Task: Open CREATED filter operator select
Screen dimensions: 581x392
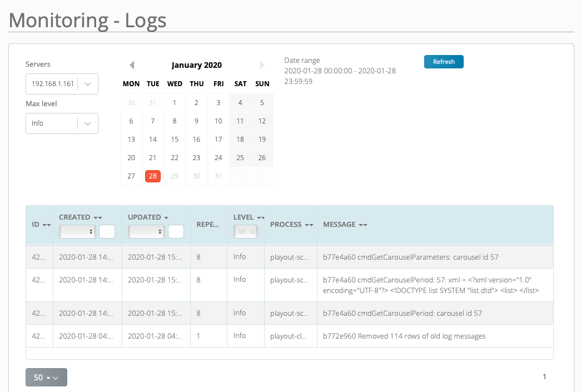Action: point(77,231)
